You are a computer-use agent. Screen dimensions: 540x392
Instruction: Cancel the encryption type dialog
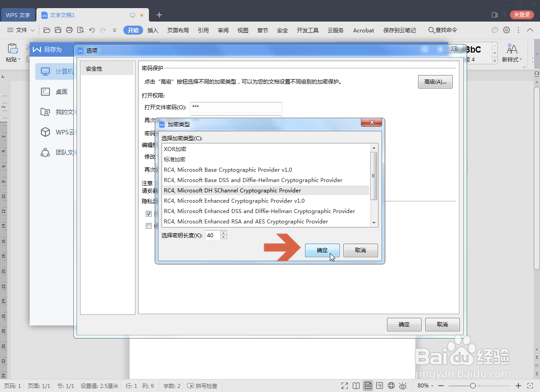click(360, 250)
